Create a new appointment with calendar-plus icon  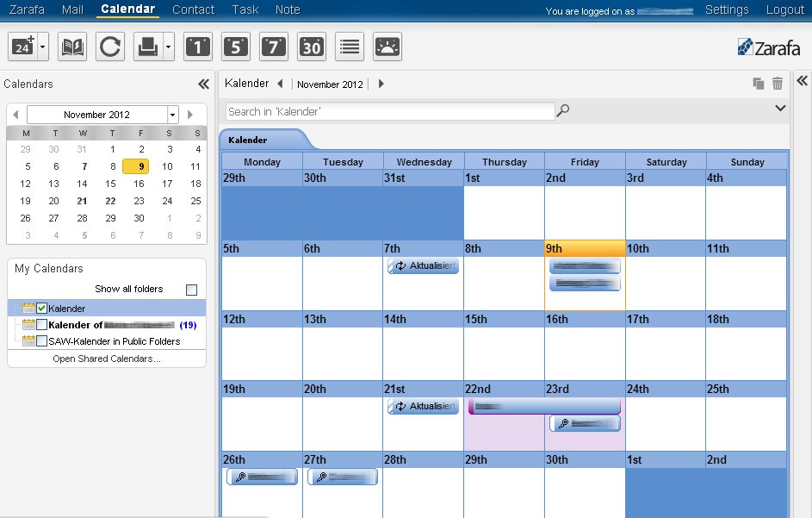click(x=22, y=47)
